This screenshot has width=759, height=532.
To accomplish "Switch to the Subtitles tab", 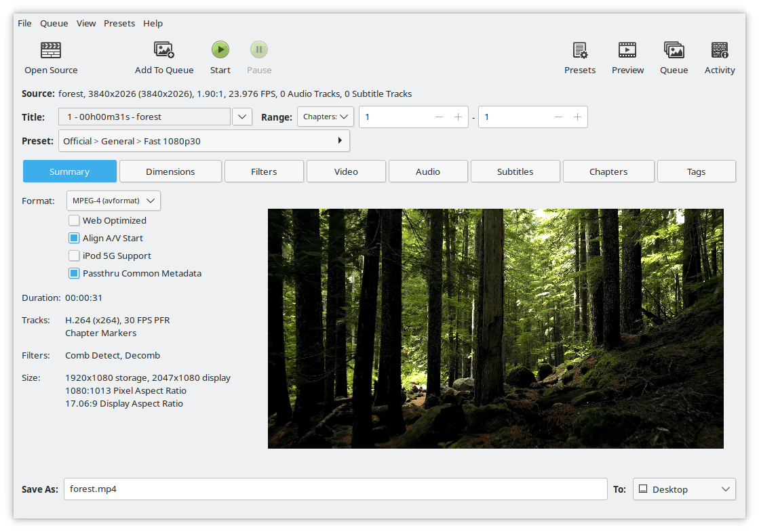I will (x=515, y=171).
